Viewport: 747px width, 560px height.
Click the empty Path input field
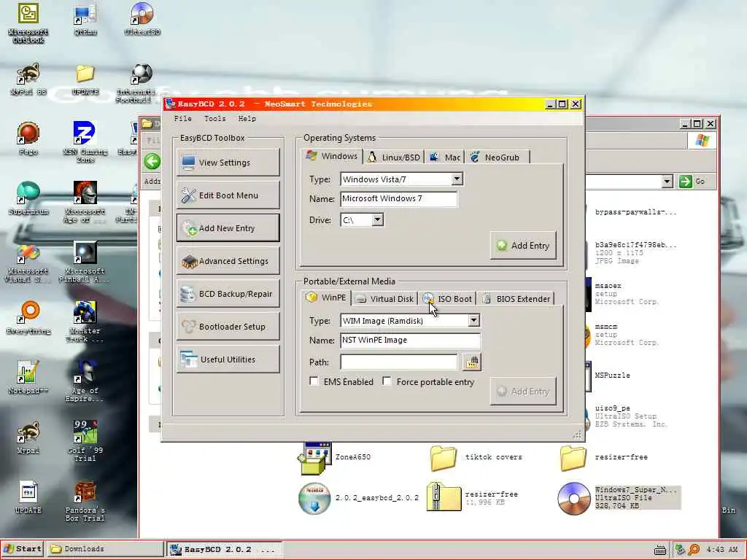click(399, 362)
